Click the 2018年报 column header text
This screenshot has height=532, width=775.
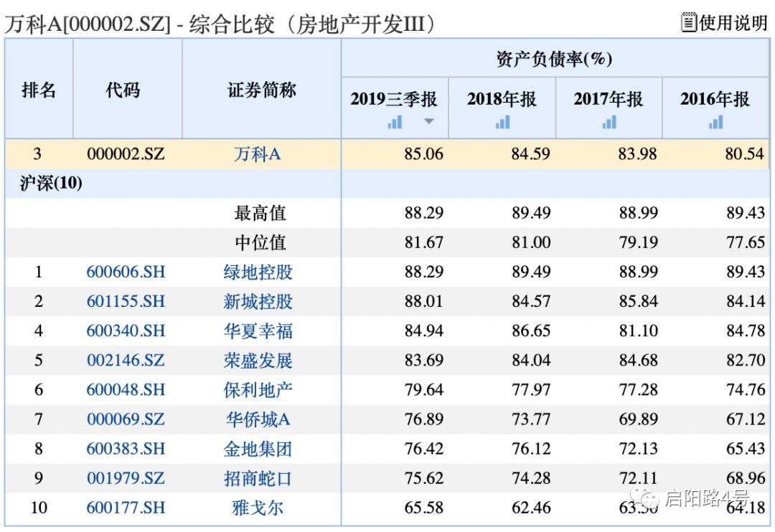(x=502, y=99)
